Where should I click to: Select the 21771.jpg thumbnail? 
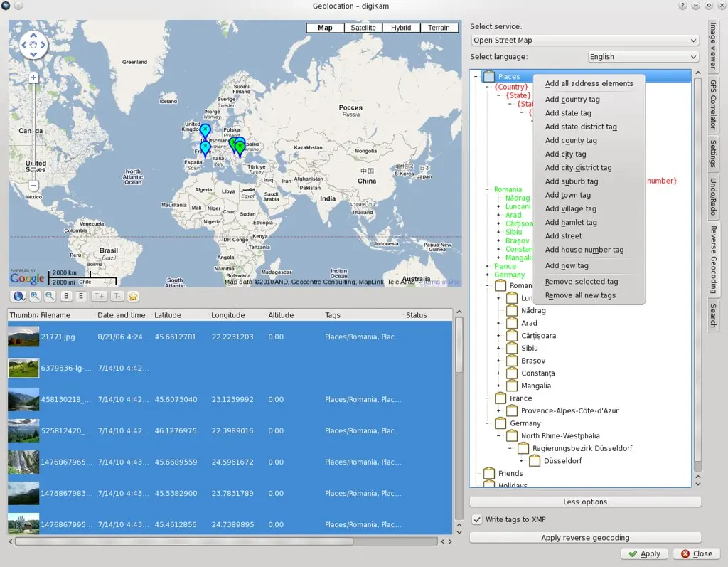click(x=23, y=337)
